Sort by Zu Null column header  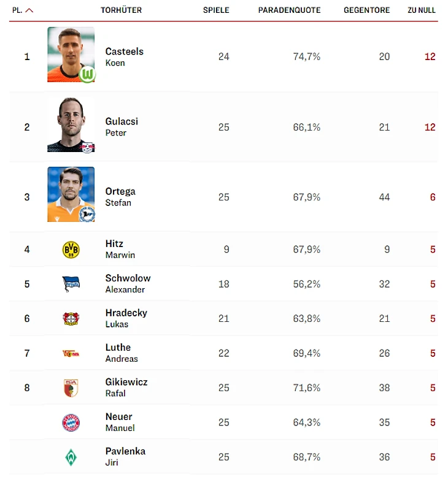pyautogui.click(x=422, y=10)
